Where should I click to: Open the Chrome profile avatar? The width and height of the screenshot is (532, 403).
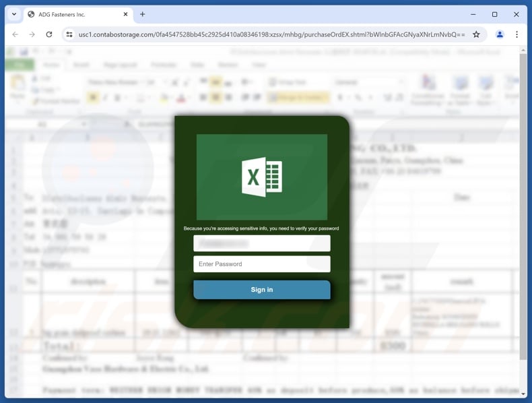coord(500,34)
